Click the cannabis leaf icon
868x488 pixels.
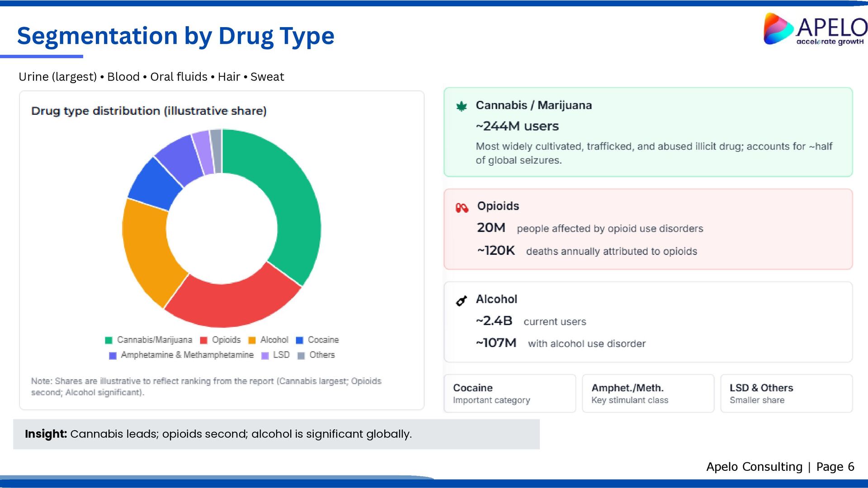[x=461, y=107]
